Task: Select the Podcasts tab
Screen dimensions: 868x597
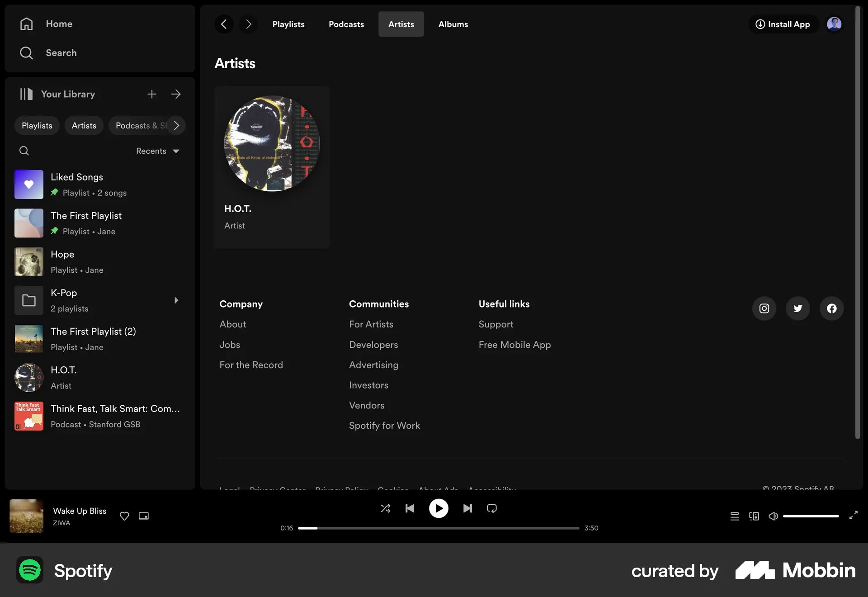Action: 346,24
